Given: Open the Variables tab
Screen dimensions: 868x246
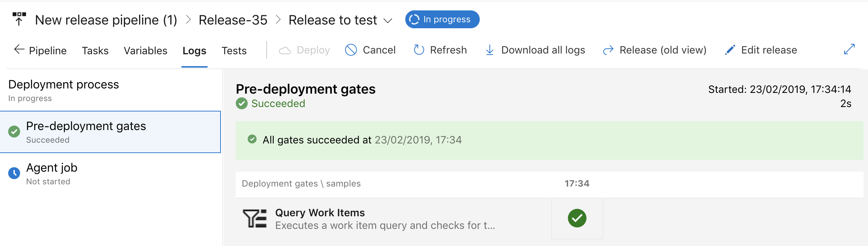Looking at the screenshot, I should tap(145, 51).
